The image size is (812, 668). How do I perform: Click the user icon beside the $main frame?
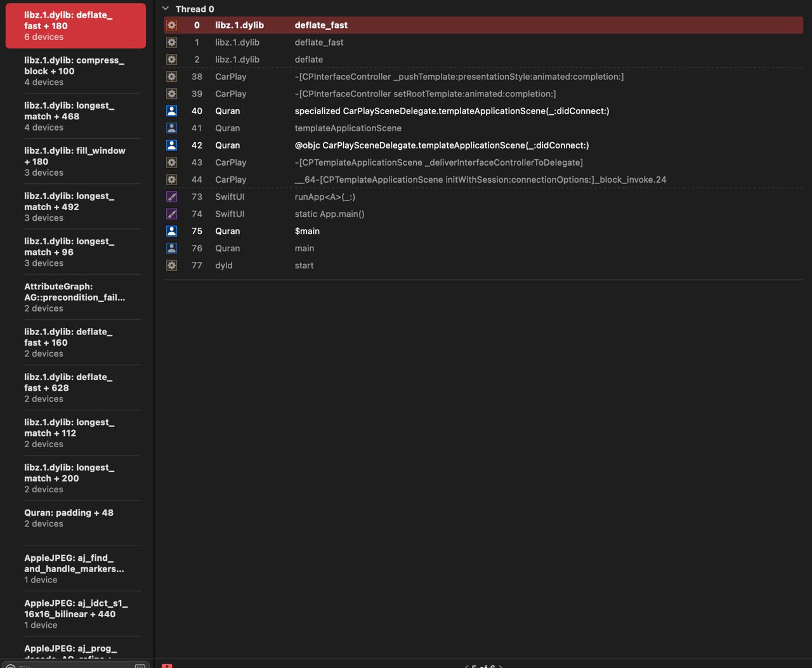point(171,231)
